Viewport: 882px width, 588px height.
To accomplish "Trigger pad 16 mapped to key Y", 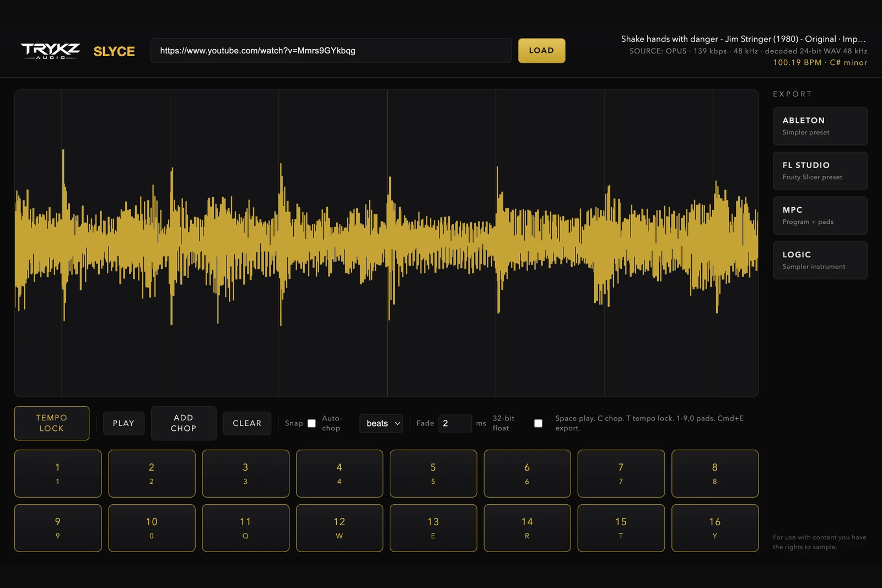I will click(x=715, y=528).
